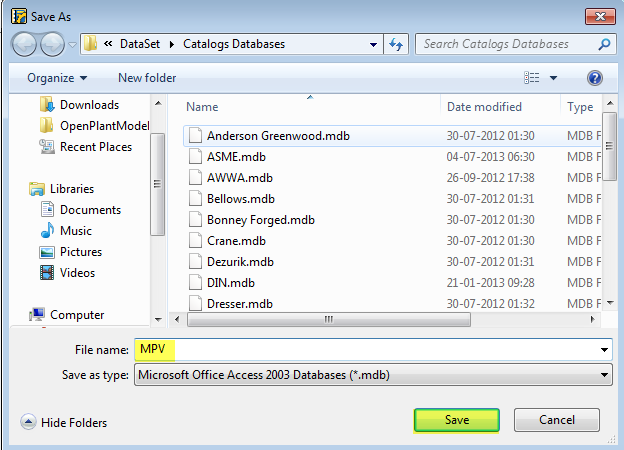The width and height of the screenshot is (624, 450).
Task: Open the Music library
Action: (x=66, y=231)
